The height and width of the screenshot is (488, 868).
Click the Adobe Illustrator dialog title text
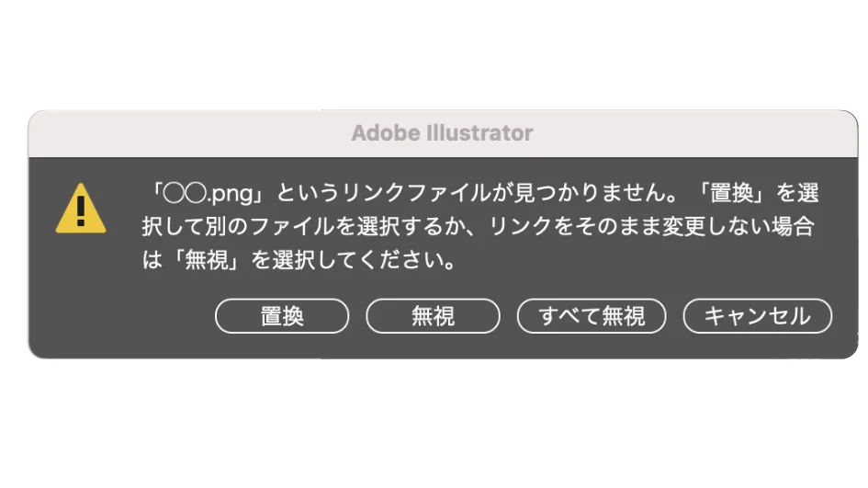(x=442, y=133)
